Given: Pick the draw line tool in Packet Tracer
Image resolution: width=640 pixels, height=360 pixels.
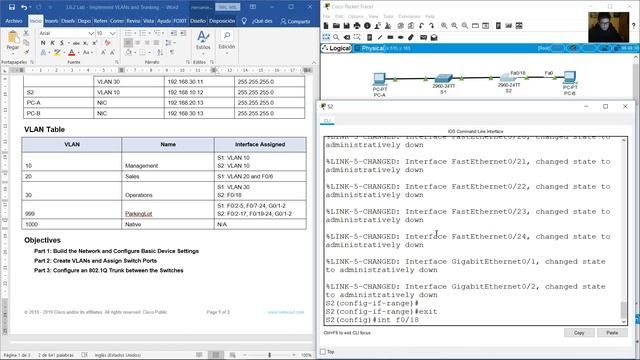Looking at the screenshot, I should [x=380, y=37].
